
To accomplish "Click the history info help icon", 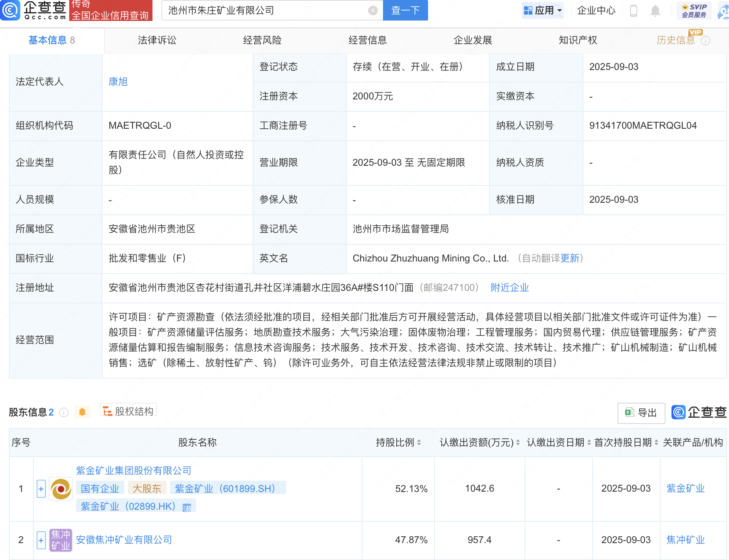I will click(x=706, y=41).
